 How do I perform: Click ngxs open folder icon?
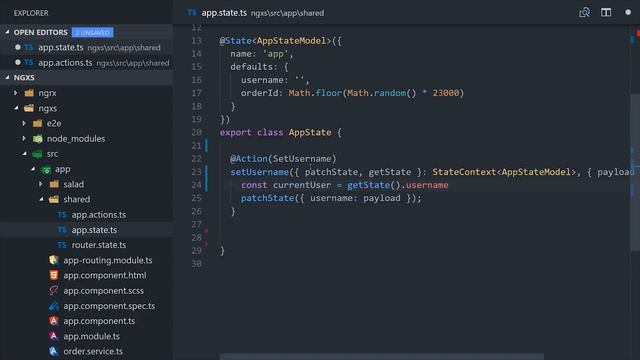pyautogui.click(x=29, y=108)
